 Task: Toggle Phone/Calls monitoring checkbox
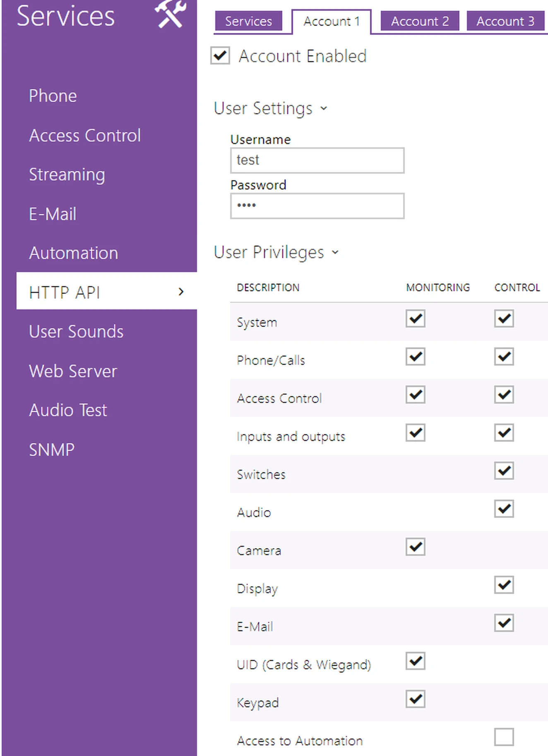[x=416, y=356]
